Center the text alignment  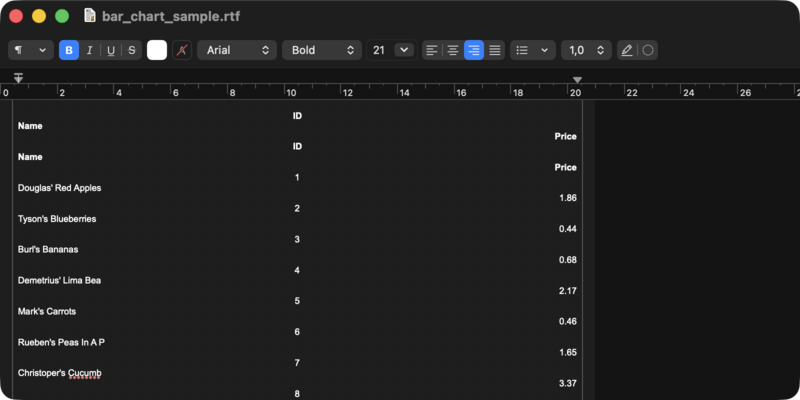tap(453, 50)
